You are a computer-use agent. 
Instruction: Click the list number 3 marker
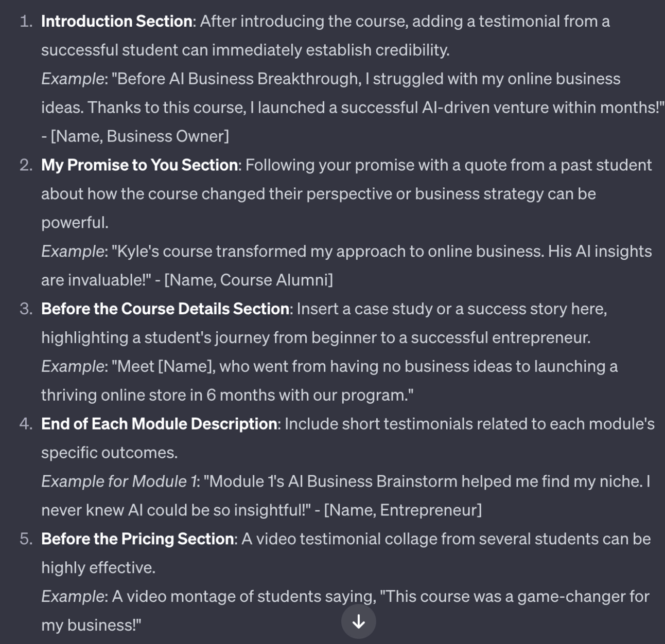pyautogui.click(x=26, y=309)
